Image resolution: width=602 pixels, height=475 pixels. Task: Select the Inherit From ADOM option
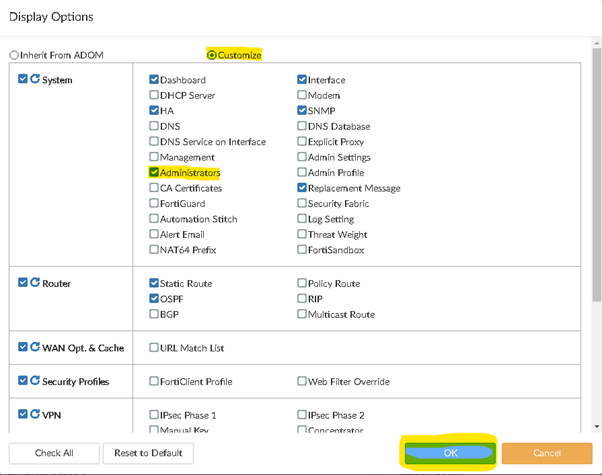(14, 55)
